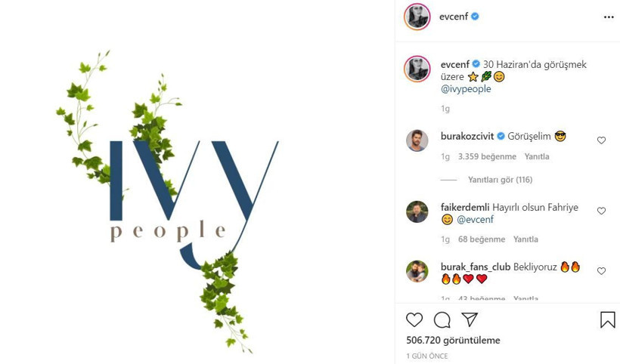
Task: Open the comment bubble icon
Action: tap(442, 320)
